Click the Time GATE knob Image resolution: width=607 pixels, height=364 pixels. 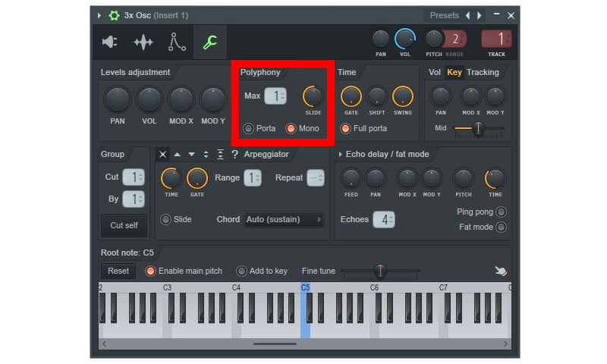(x=351, y=97)
